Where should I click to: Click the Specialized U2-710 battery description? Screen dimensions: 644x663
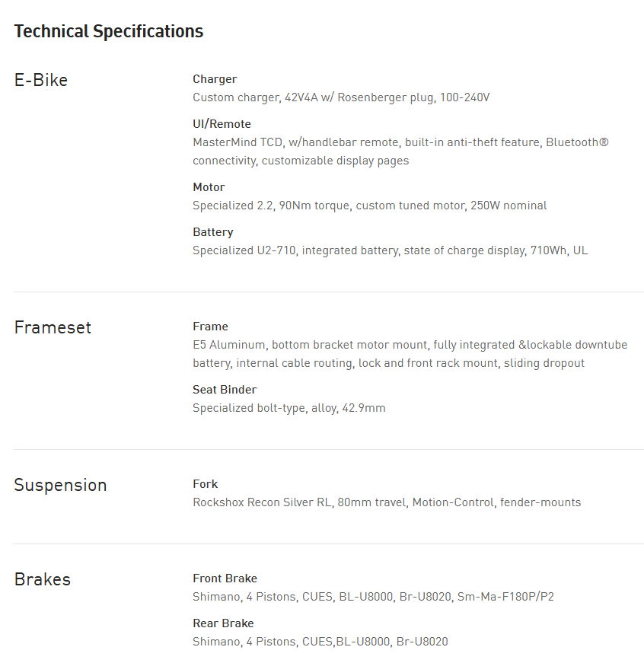pos(390,250)
